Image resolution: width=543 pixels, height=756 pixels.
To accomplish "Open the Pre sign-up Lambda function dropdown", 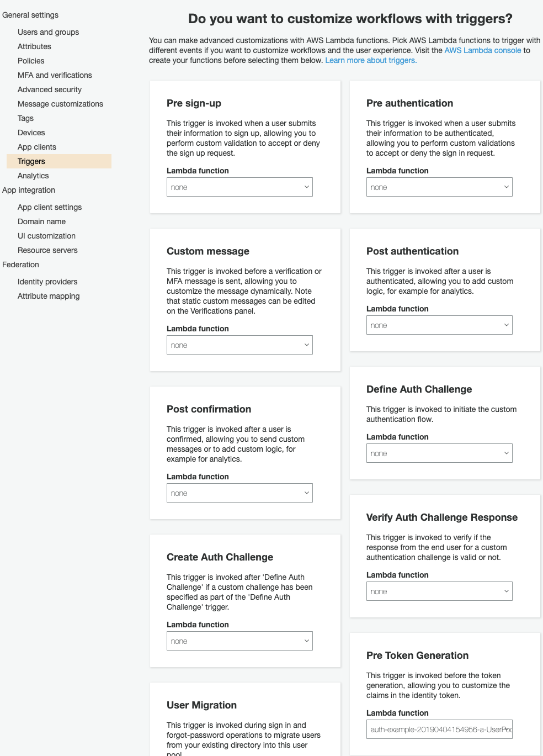I will 239,187.
